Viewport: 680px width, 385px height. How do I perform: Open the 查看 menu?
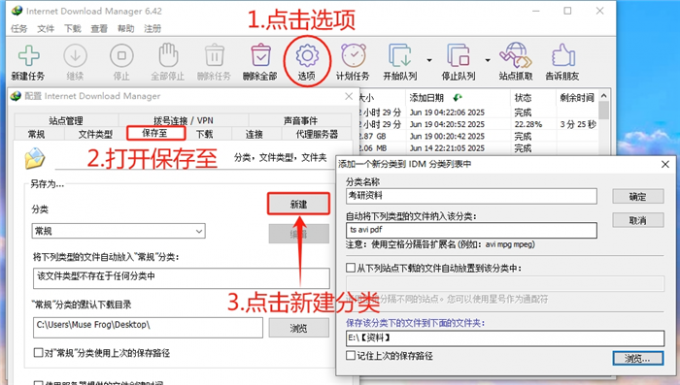tap(99, 29)
